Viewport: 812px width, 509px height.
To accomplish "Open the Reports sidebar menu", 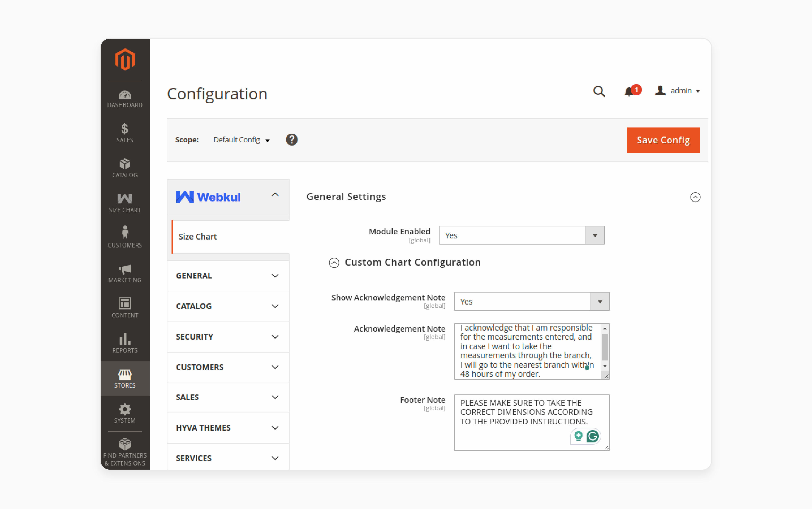I will pos(125,343).
